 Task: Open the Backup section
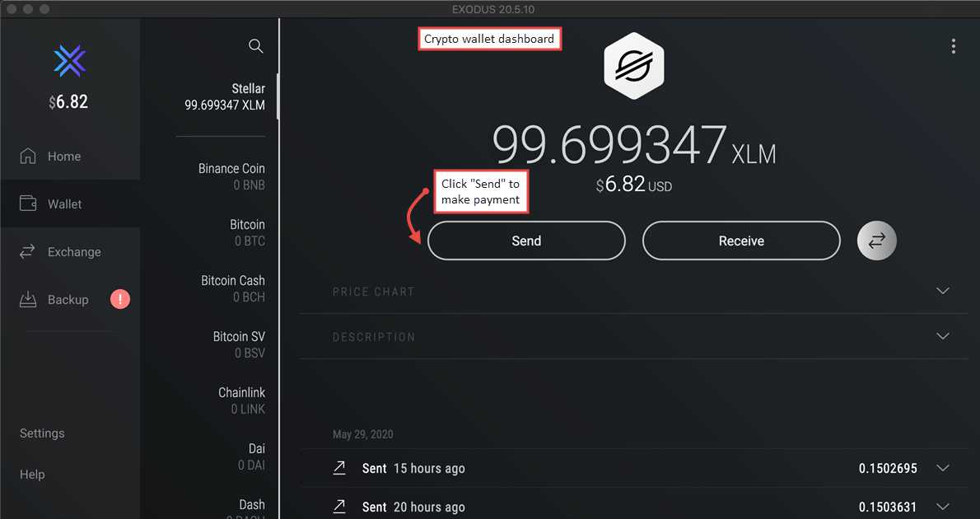[70, 300]
